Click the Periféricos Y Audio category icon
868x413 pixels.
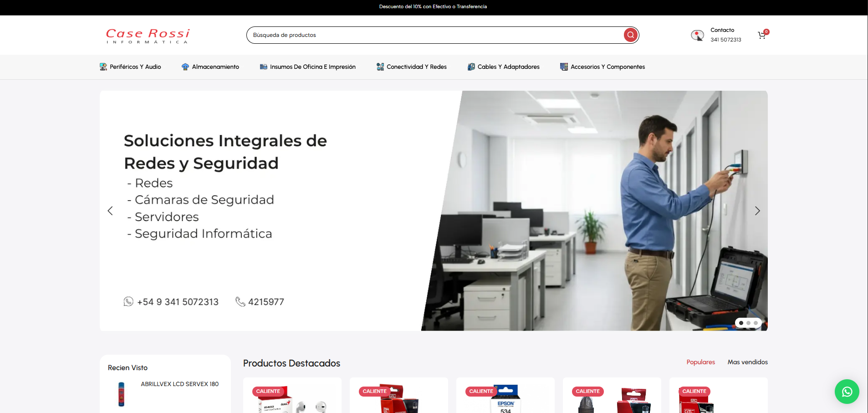click(x=103, y=67)
